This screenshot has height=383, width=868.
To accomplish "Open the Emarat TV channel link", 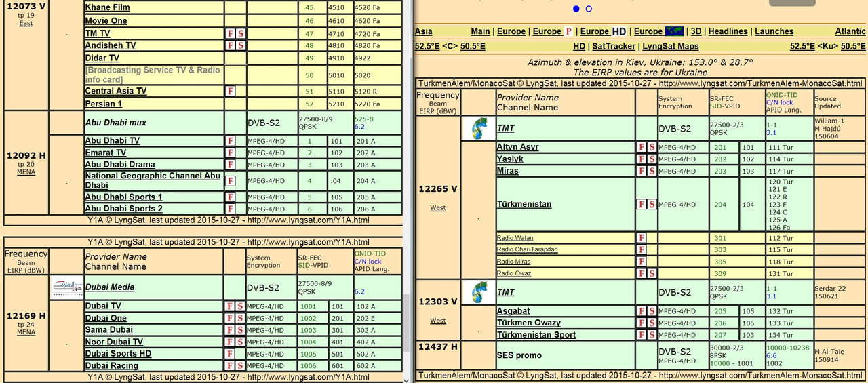I will 106,153.
